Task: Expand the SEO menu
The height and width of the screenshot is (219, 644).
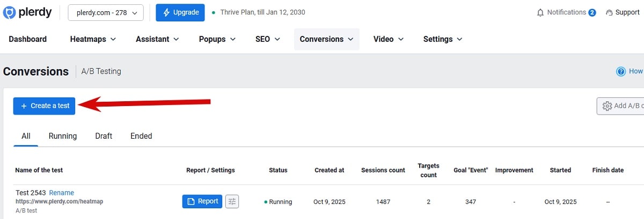Action: click(267, 39)
